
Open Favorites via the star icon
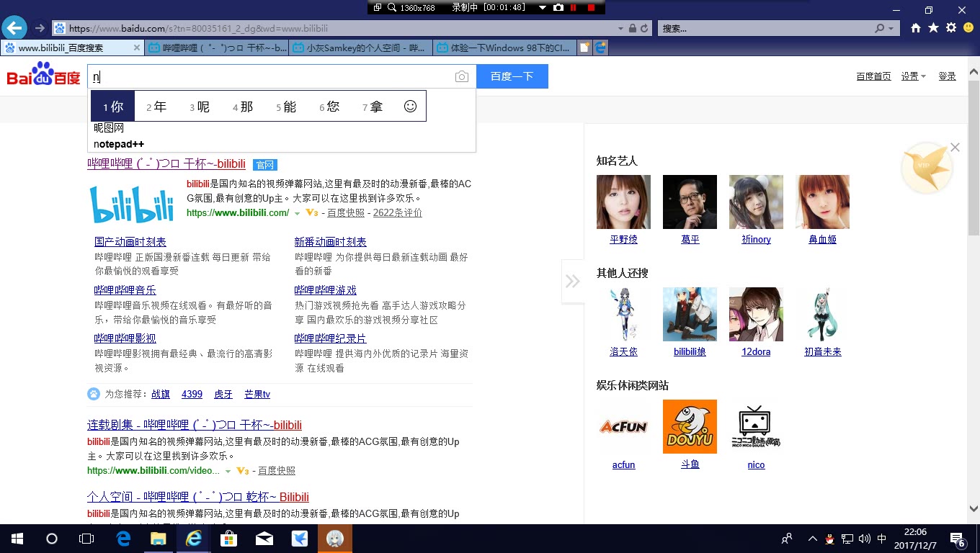click(933, 28)
